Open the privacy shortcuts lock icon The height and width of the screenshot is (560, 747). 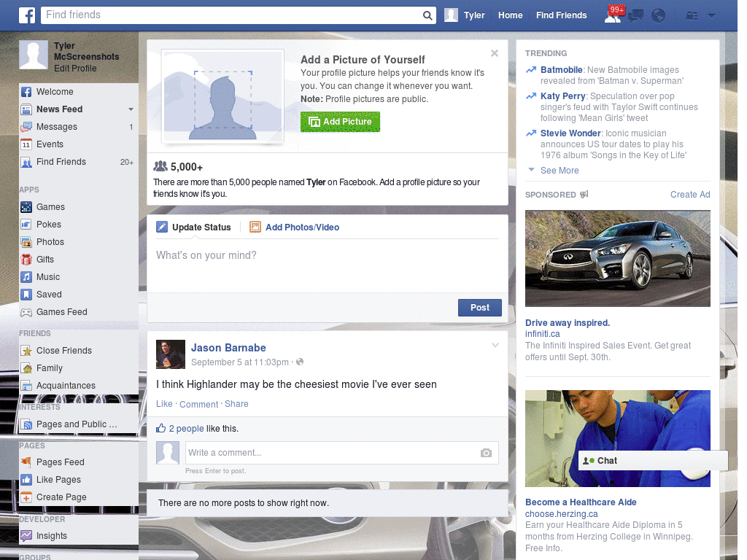point(692,16)
